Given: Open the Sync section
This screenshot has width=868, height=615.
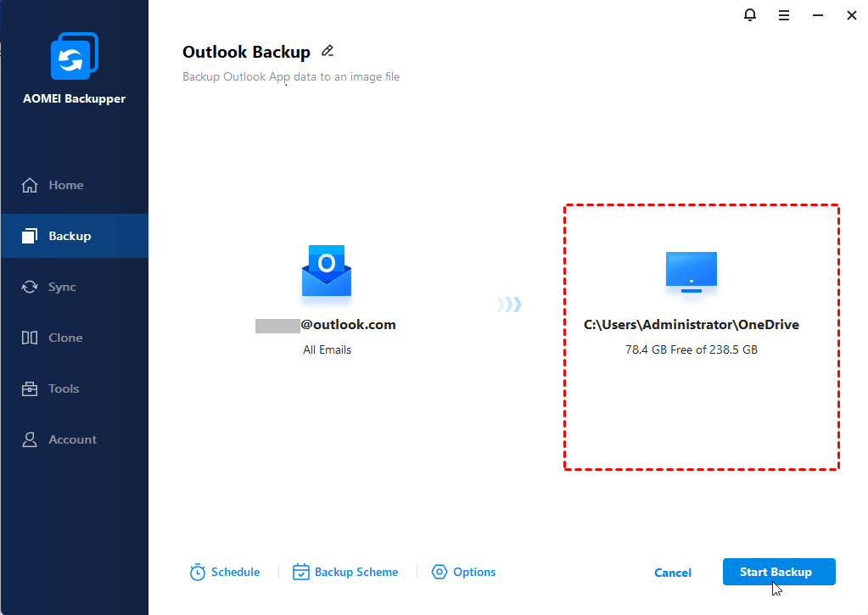Looking at the screenshot, I should (62, 287).
